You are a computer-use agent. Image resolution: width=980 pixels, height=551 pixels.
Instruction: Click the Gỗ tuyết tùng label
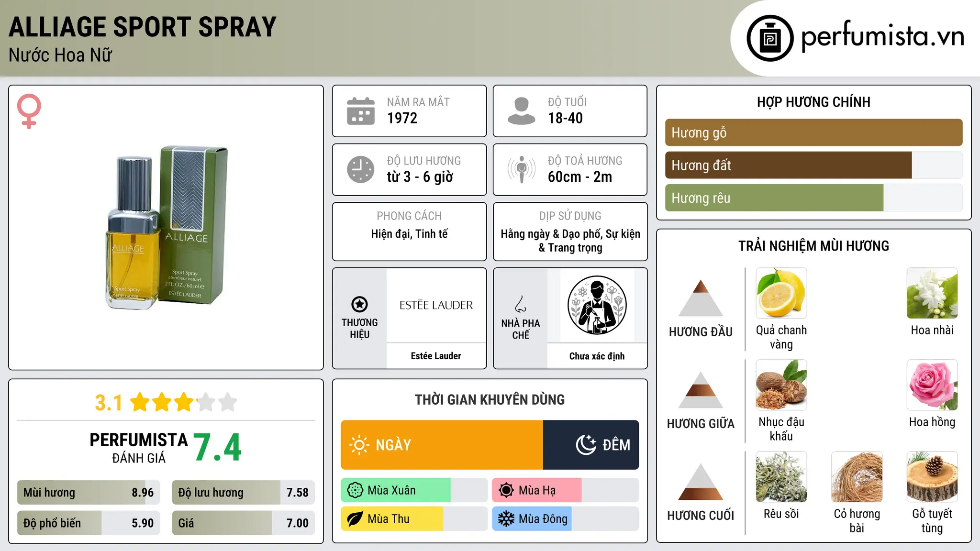tap(932, 521)
